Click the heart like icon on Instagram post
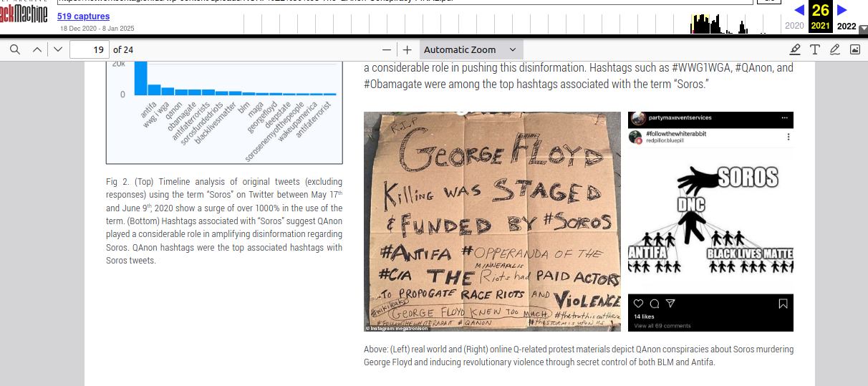The width and height of the screenshot is (868, 386). [x=637, y=304]
